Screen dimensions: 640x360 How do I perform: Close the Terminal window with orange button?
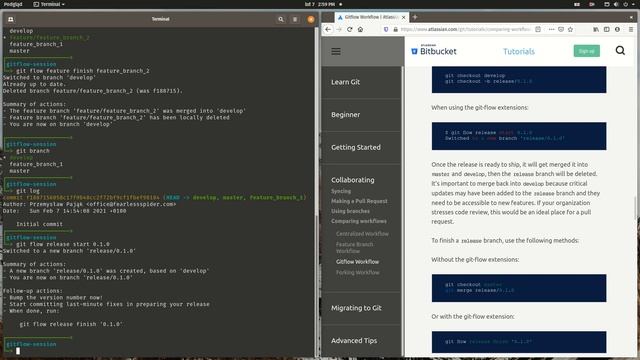click(311, 19)
